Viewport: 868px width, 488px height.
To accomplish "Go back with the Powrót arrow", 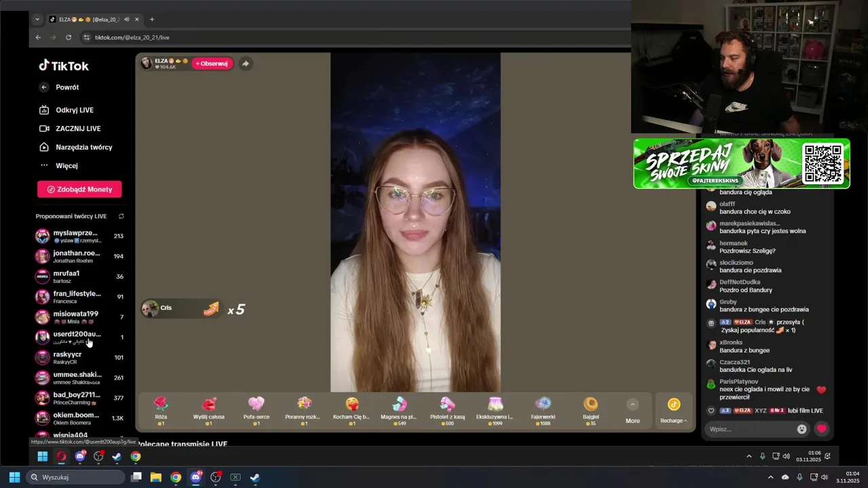I will tap(44, 87).
